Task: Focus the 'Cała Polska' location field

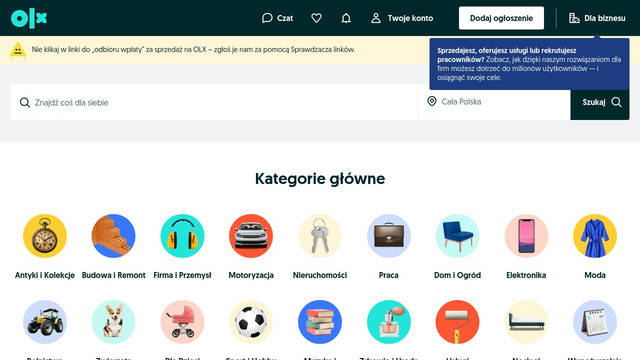Action: (494, 102)
